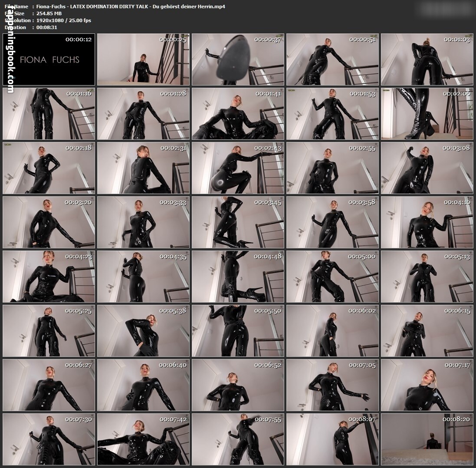
Task: Select the thumbnail at 00:02:06
Action: pyautogui.click(x=427, y=114)
